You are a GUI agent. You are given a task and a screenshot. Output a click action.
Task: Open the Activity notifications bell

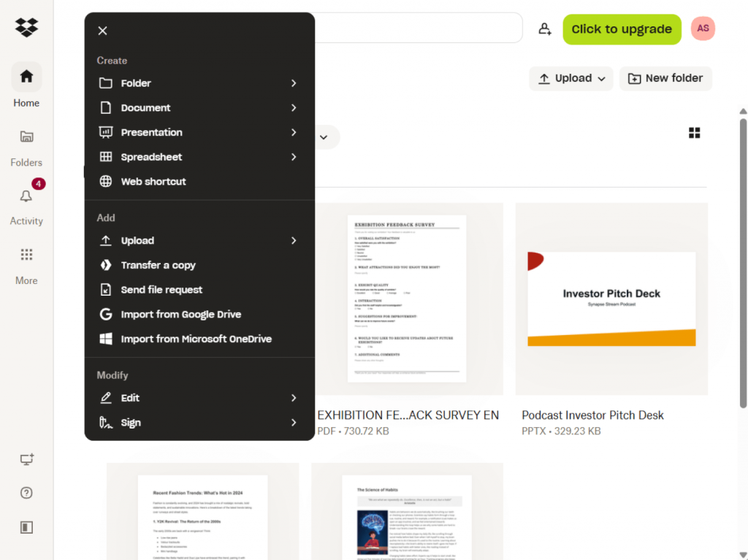(x=26, y=196)
